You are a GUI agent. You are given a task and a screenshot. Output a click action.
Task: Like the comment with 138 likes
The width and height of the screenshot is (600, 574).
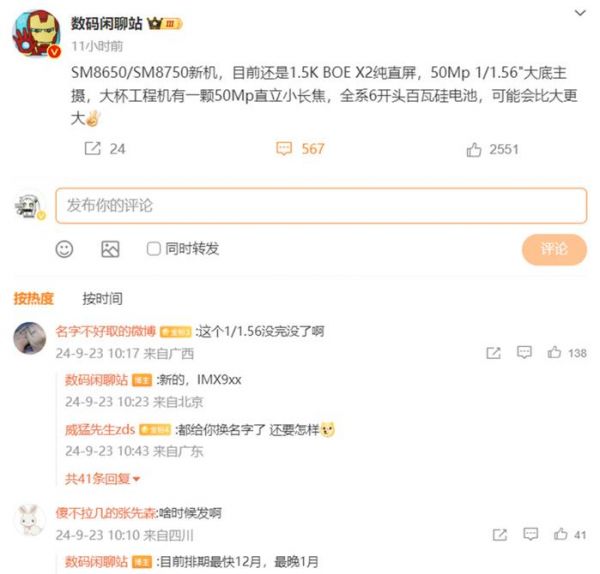554,352
